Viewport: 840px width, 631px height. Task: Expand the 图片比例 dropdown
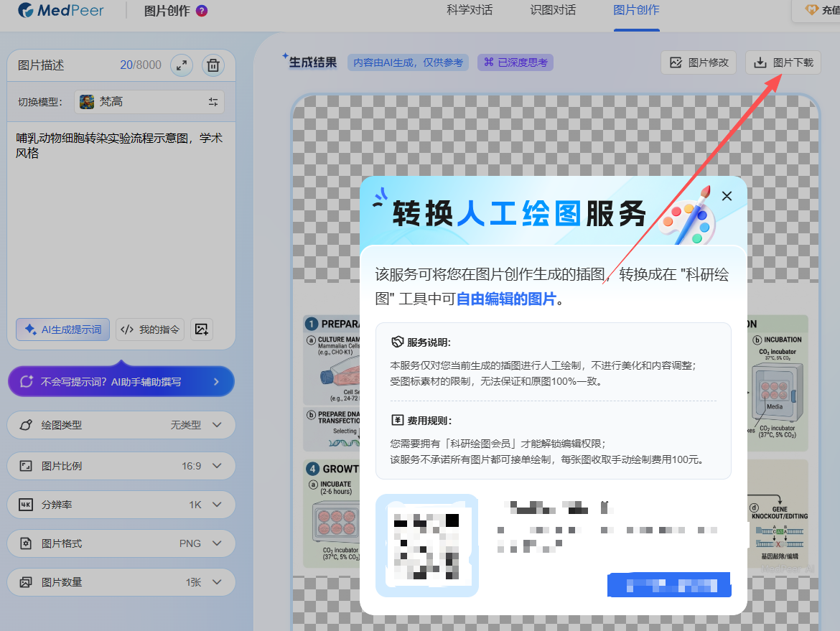coord(121,466)
